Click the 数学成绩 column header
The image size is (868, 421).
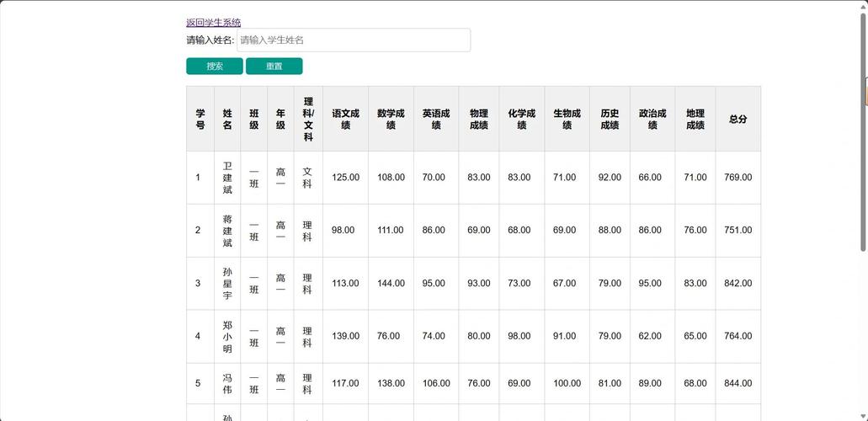coord(391,119)
